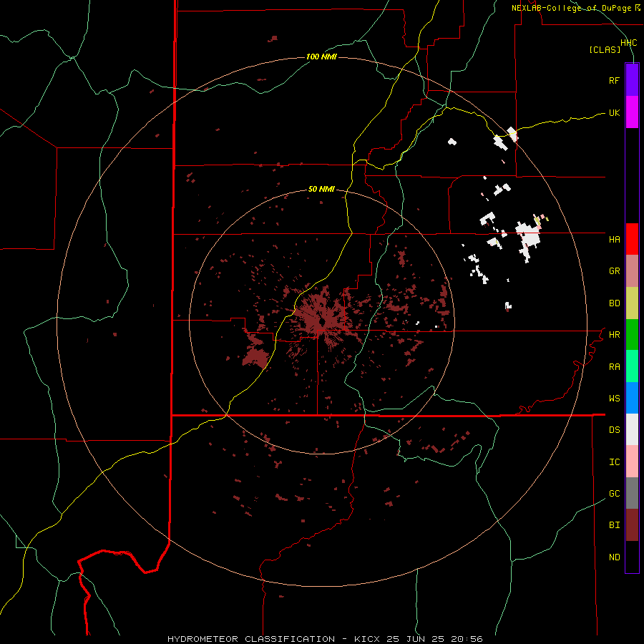Click the red HA legend color swatch

coord(632,239)
